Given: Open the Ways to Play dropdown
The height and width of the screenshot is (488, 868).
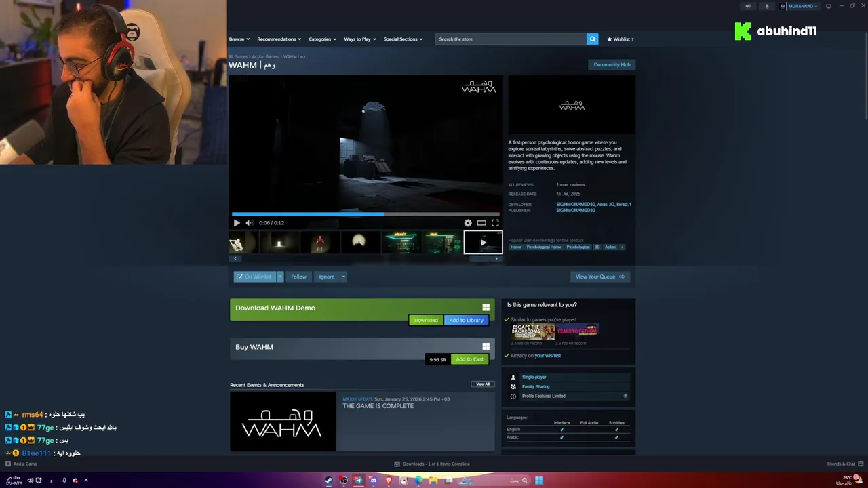Looking at the screenshot, I should pos(360,39).
